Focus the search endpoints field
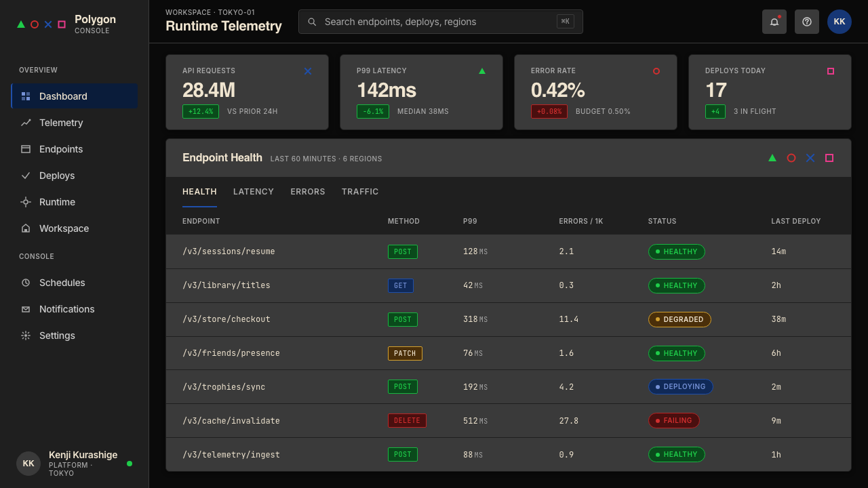 (x=441, y=22)
